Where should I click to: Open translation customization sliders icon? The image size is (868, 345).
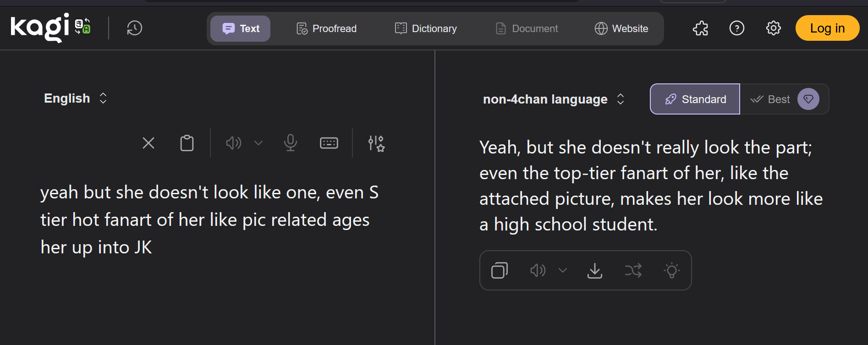pos(376,143)
